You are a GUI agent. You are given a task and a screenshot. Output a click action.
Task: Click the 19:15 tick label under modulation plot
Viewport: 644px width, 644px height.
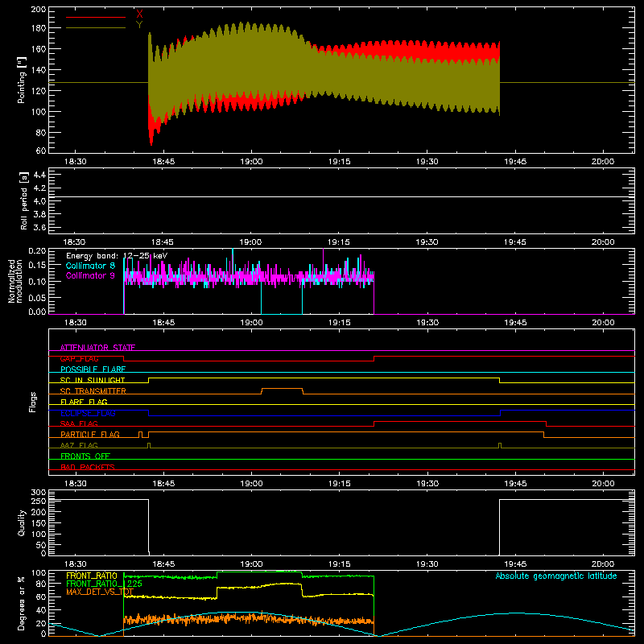click(x=339, y=323)
